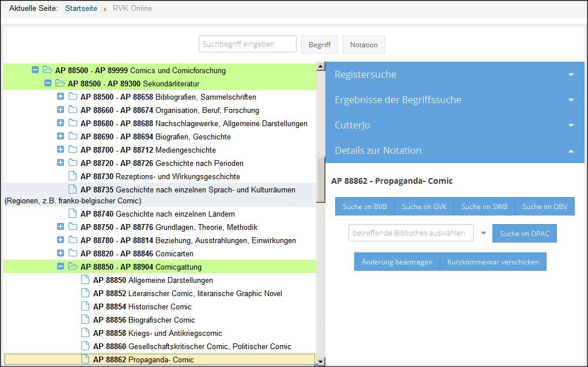The image size is (588, 367).
Task: Click folder icon of Beziehung, Ausstrahlungen row
Action: click(73, 240)
